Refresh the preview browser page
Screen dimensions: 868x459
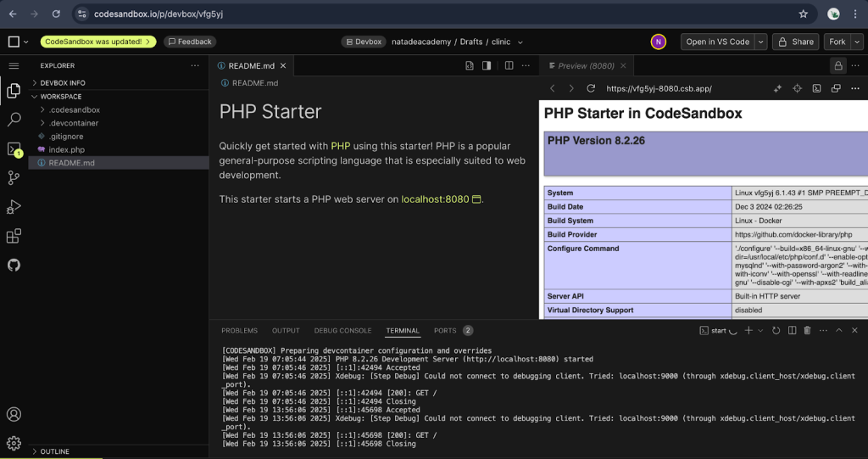[x=591, y=89]
